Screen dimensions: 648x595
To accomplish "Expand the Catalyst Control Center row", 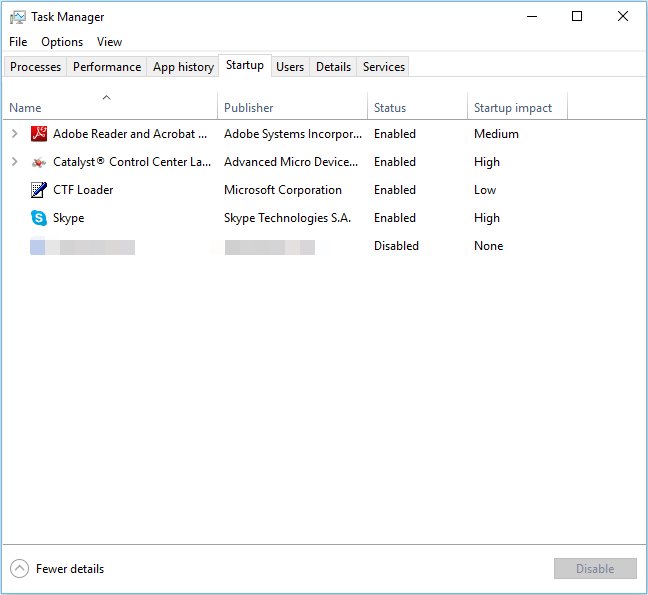I will (14, 162).
